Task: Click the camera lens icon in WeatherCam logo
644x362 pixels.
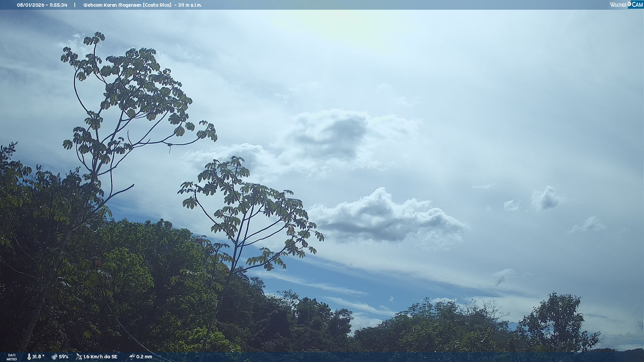Action: [x=629, y=4]
